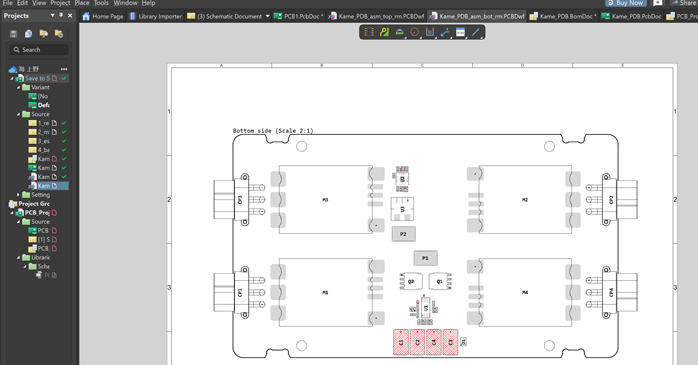The width and height of the screenshot is (698, 365).
Task: Pin the Projects panel
Action: pyautogui.click(x=61, y=15)
